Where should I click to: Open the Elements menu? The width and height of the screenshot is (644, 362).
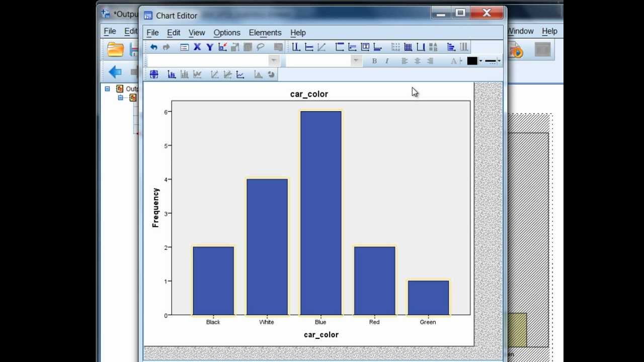tap(265, 33)
